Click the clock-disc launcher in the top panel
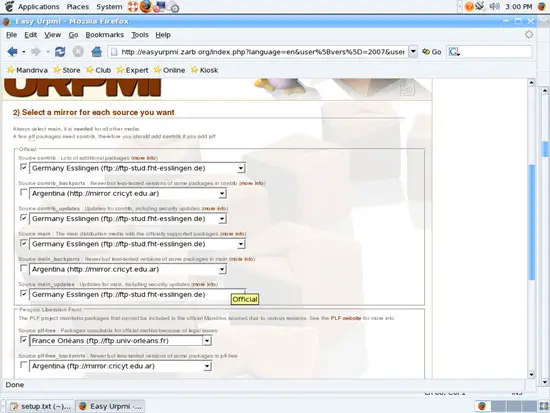Screen dimensions: 550x413 tap(174, 7)
